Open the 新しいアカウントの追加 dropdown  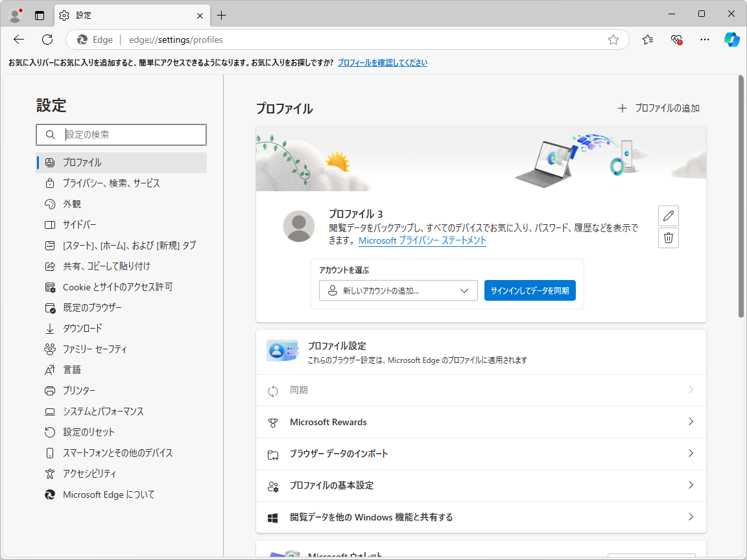point(397,290)
